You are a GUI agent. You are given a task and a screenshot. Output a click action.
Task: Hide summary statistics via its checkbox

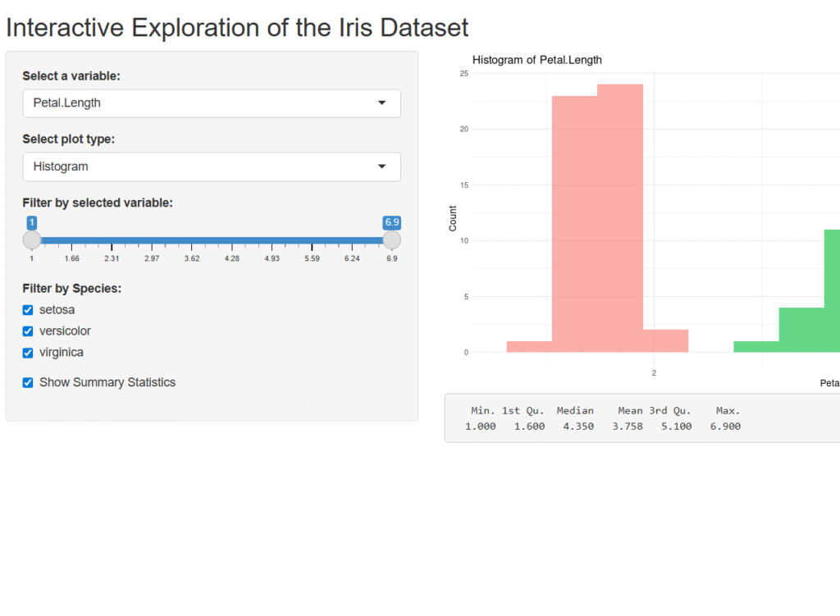[x=28, y=382]
